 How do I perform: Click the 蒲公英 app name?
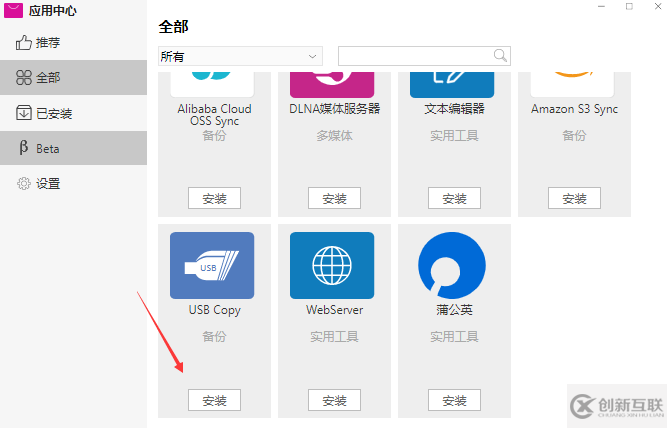pyautogui.click(x=454, y=310)
